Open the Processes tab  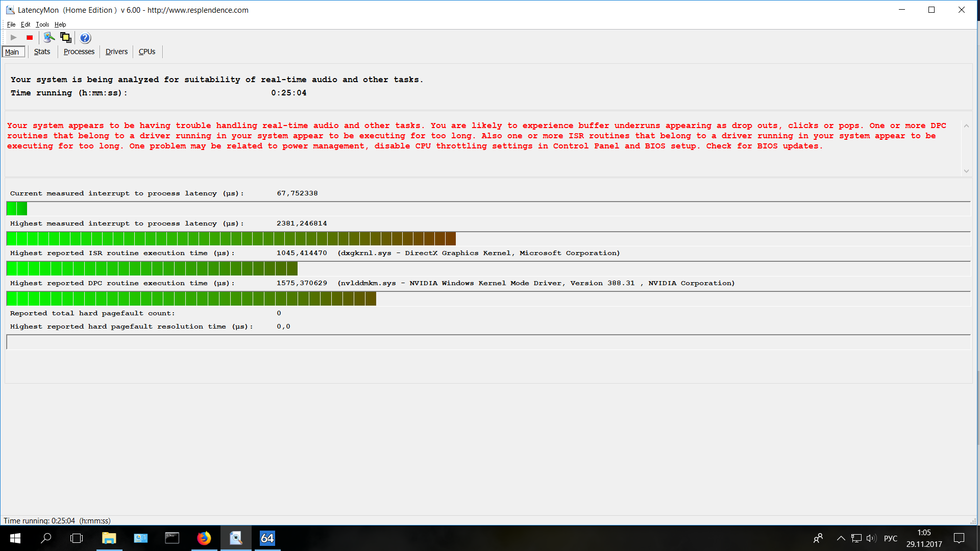(79, 52)
